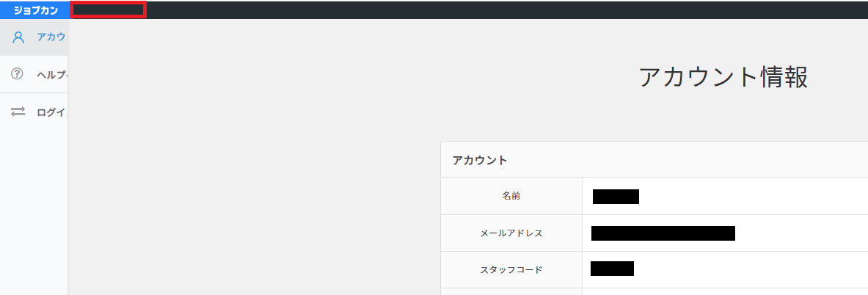Click the question mark ヘルプ icon
The width and height of the screenshot is (868, 295).
click(x=17, y=74)
